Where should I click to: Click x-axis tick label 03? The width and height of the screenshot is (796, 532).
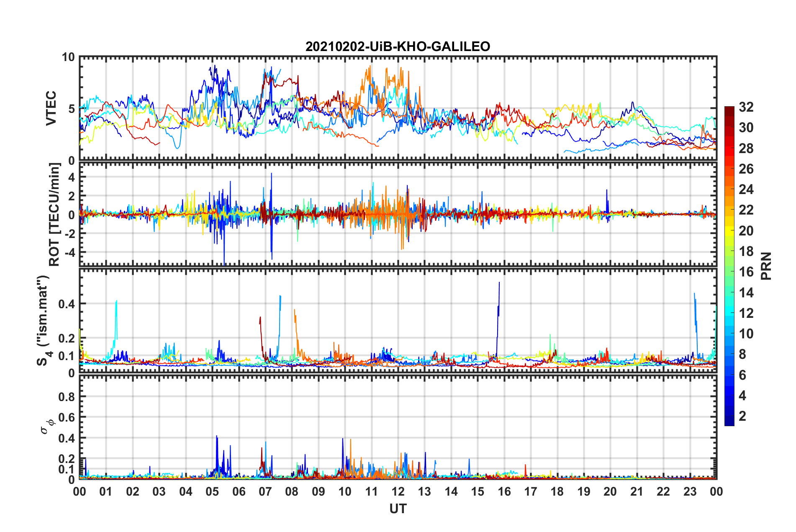[x=159, y=491]
